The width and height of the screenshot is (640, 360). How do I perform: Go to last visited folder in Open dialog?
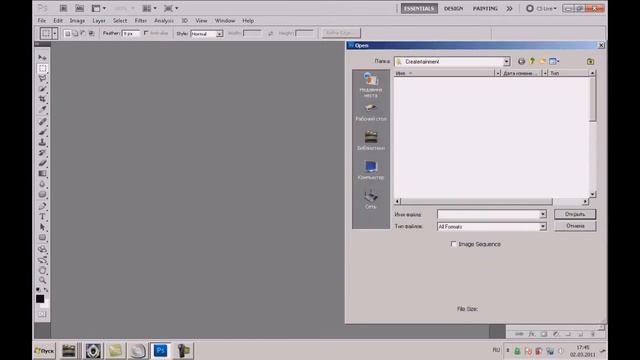521,61
